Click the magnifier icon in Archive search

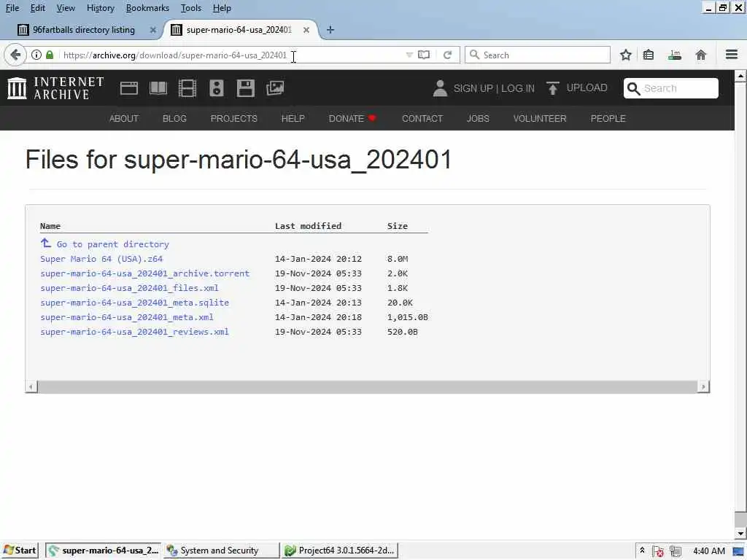coord(633,88)
